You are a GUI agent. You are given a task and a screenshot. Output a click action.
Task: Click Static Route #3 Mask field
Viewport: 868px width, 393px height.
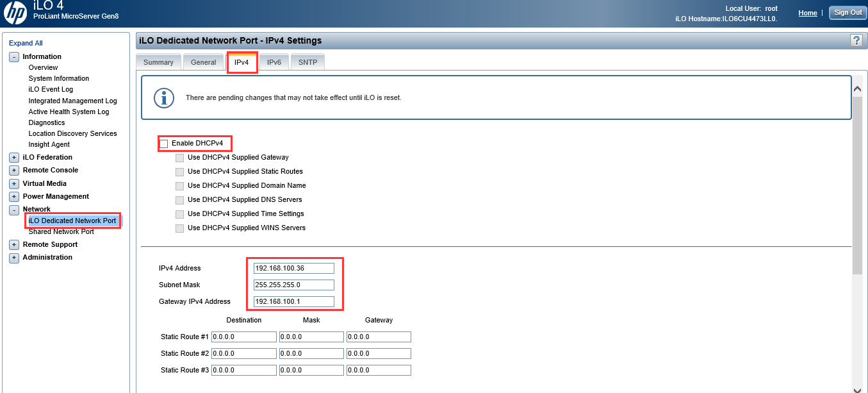tap(311, 370)
